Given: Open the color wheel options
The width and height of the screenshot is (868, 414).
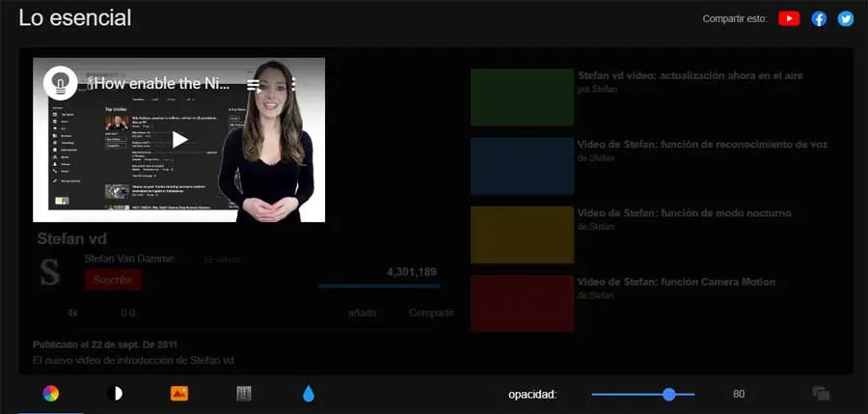Looking at the screenshot, I should tap(50, 394).
